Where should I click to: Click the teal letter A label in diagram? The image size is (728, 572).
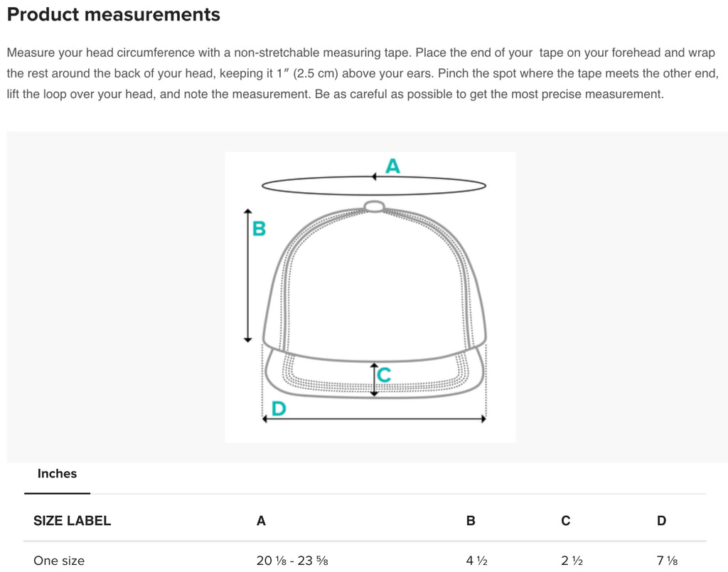tap(392, 166)
